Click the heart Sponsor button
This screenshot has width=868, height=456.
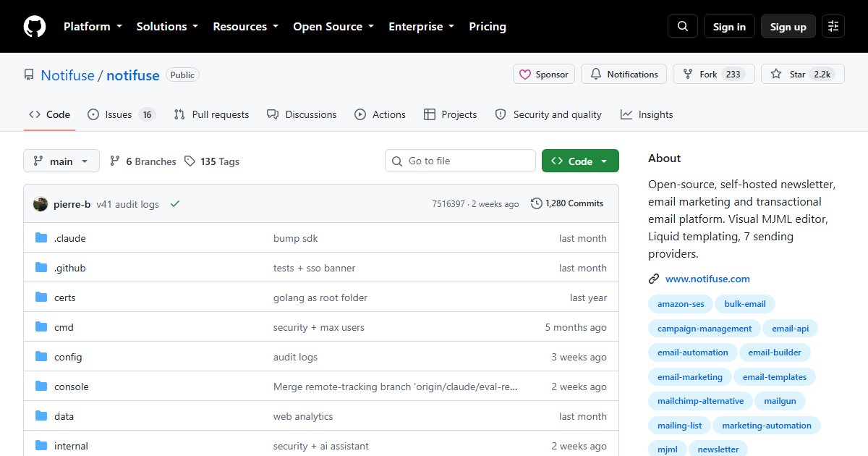[544, 74]
